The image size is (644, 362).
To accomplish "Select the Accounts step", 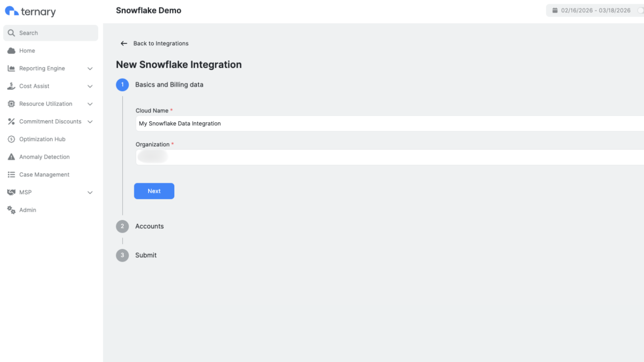I will click(x=149, y=226).
